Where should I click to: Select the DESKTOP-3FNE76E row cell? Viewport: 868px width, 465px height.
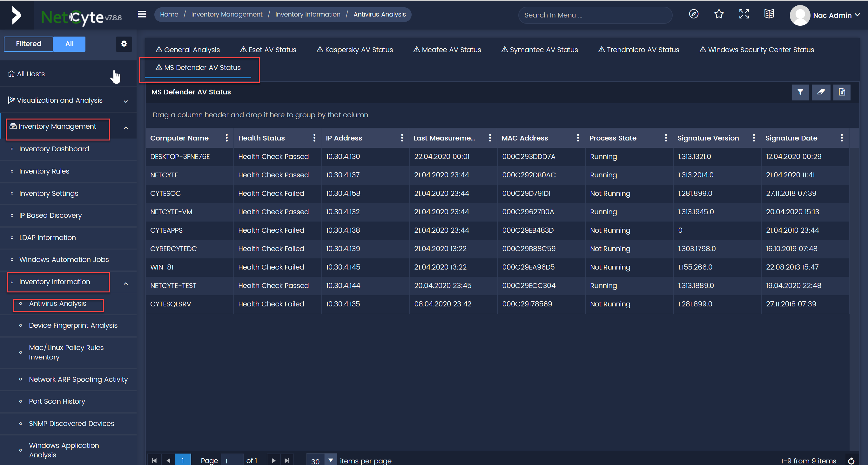189,157
